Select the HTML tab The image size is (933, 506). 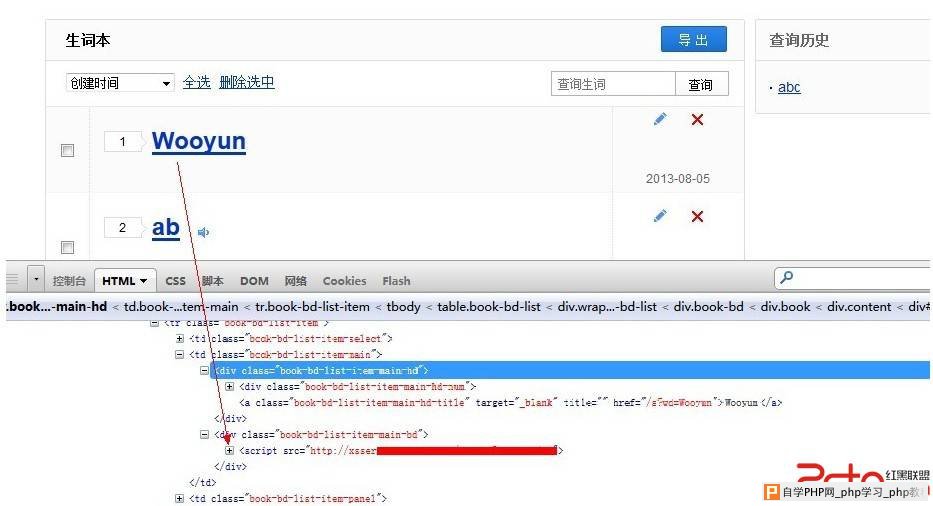[x=124, y=281]
